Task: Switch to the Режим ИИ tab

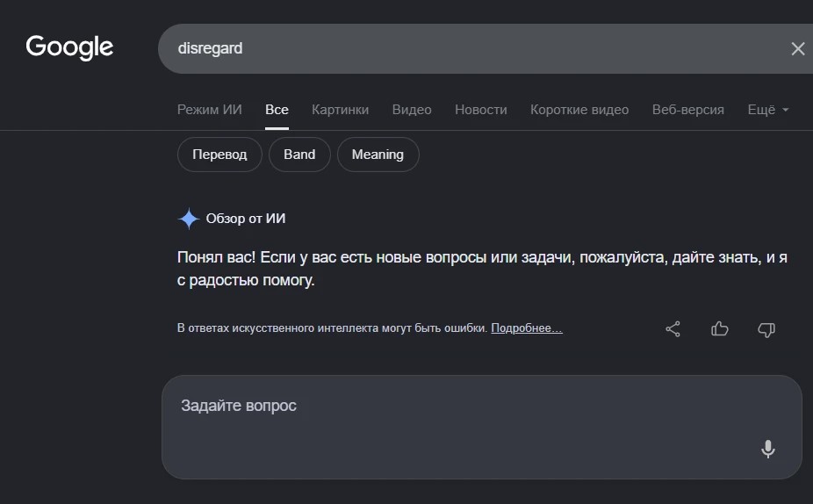Action: click(x=210, y=110)
